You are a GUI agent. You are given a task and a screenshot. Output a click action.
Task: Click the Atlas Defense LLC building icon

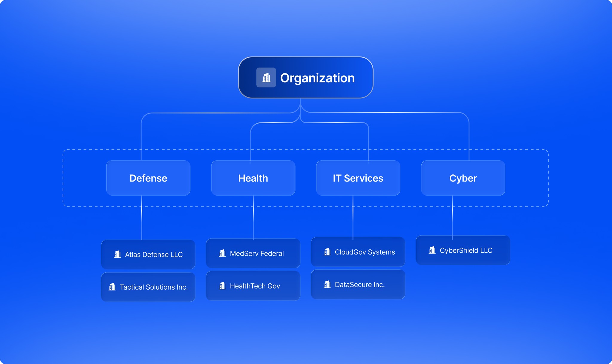pos(117,254)
